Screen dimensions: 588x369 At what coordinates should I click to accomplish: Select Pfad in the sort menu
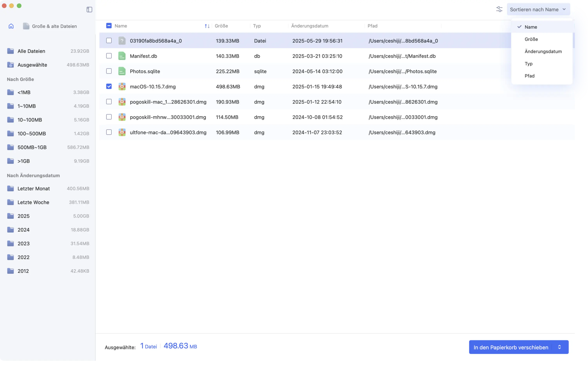pos(542,76)
